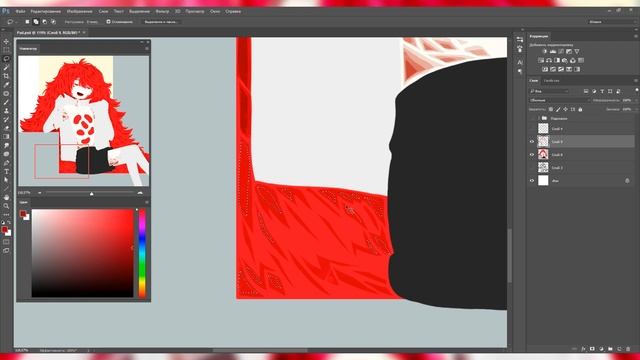Select the Crop tool
640x360 pixels.
[x=6, y=76]
